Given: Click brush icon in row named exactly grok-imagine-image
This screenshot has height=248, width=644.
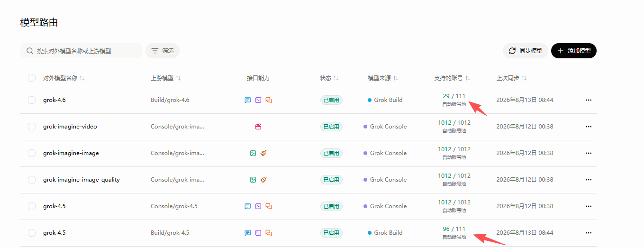Looking at the screenshot, I should pos(263,153).
